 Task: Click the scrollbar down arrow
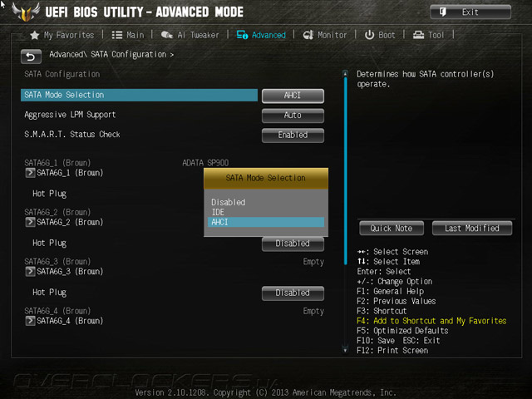(346, 350)
